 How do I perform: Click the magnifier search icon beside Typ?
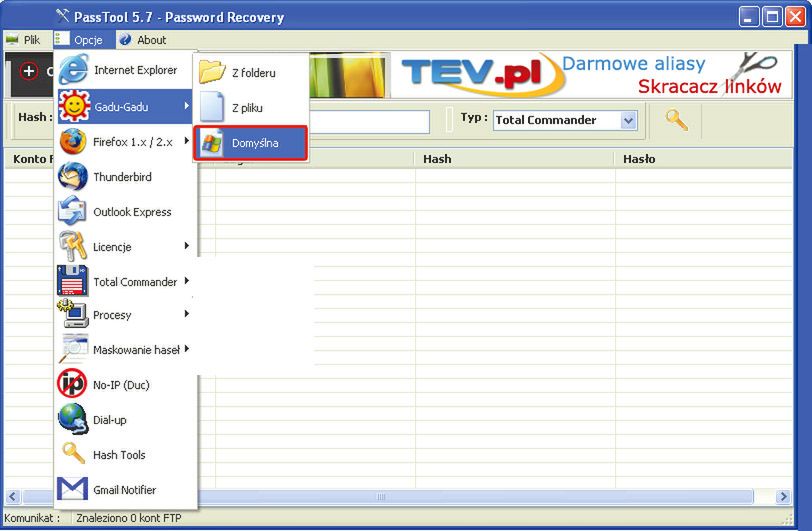(x=676, y=120)
